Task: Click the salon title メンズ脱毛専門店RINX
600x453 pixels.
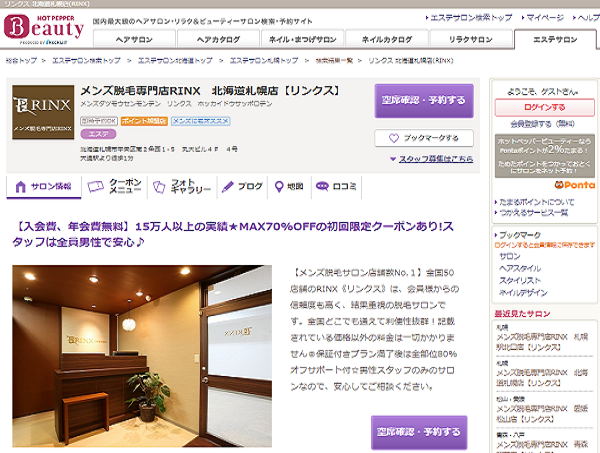Action: click(210, 91)
